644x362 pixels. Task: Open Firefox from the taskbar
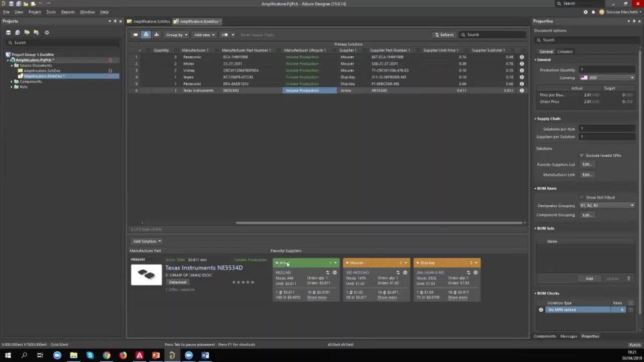[x=123, y=355]
